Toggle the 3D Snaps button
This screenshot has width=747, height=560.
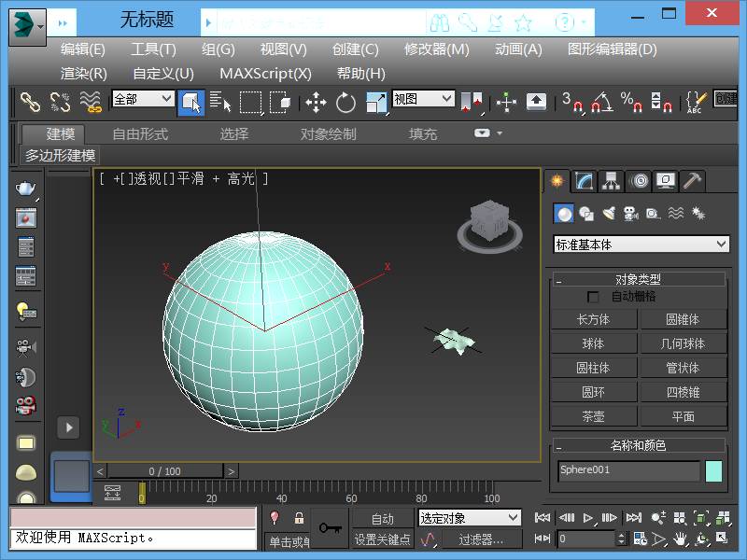pos(573,102)
